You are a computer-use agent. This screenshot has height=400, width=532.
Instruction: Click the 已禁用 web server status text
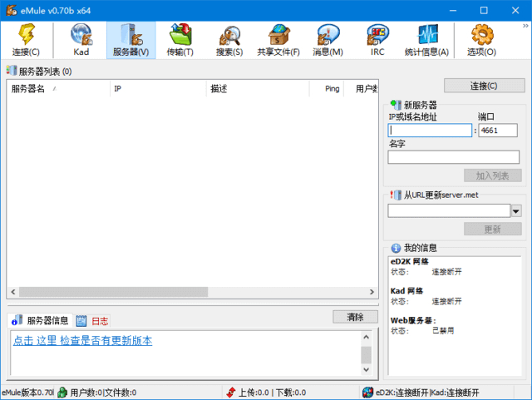(443, 330)
